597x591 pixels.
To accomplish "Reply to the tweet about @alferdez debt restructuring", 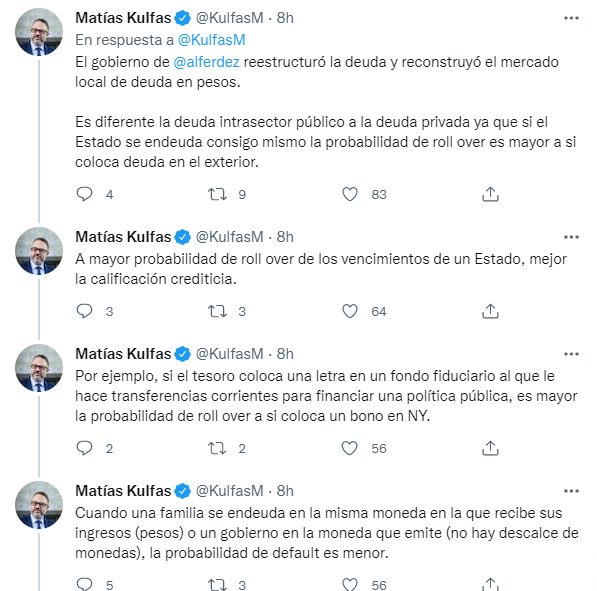I will [x=84, y=194].
